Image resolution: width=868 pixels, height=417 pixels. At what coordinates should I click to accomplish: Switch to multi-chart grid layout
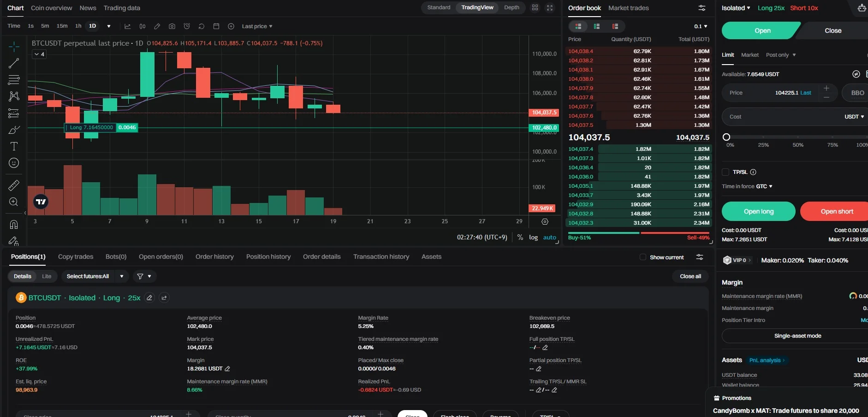click(535, 8)
